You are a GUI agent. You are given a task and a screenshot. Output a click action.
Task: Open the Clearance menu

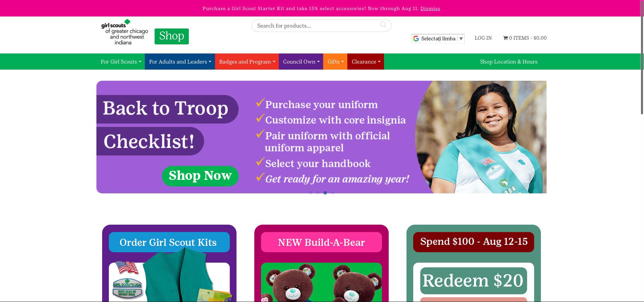pyautogui.click(x=366, y=62)
